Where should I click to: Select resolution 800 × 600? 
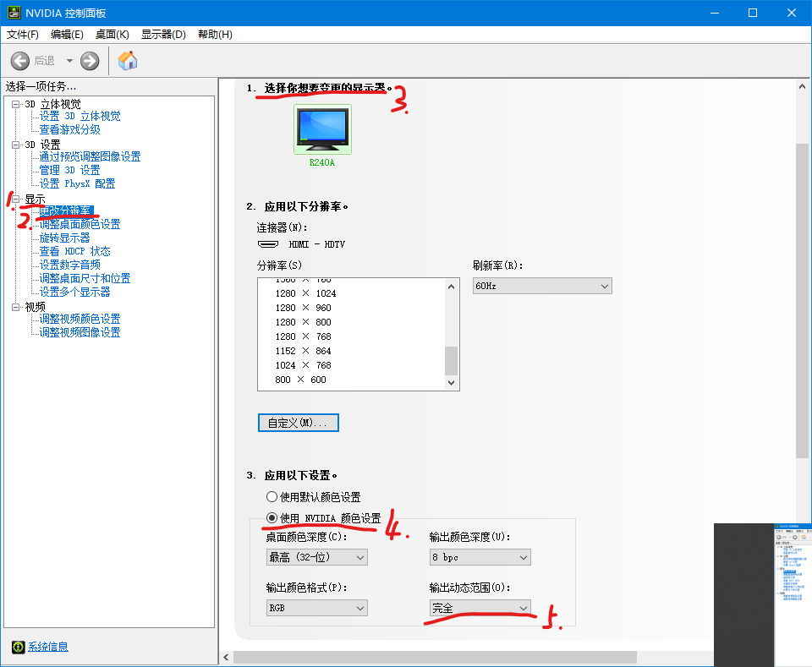coord(300,380)
